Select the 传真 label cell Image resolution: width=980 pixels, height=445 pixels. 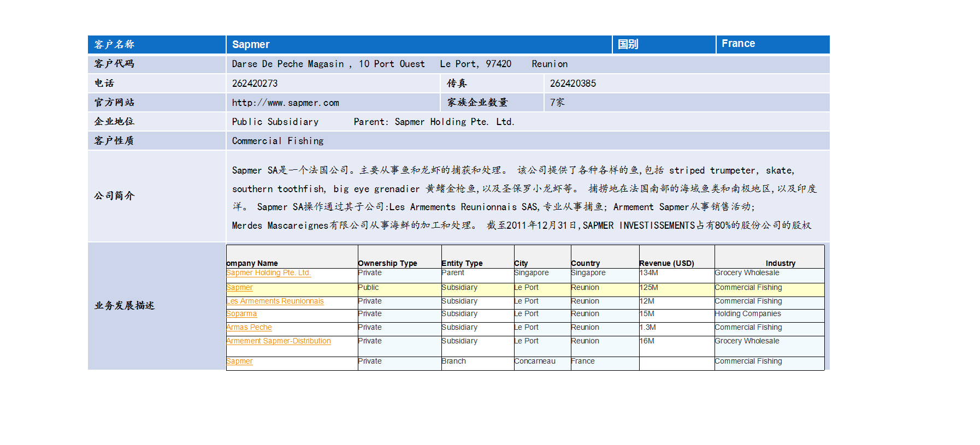(492, 84)
